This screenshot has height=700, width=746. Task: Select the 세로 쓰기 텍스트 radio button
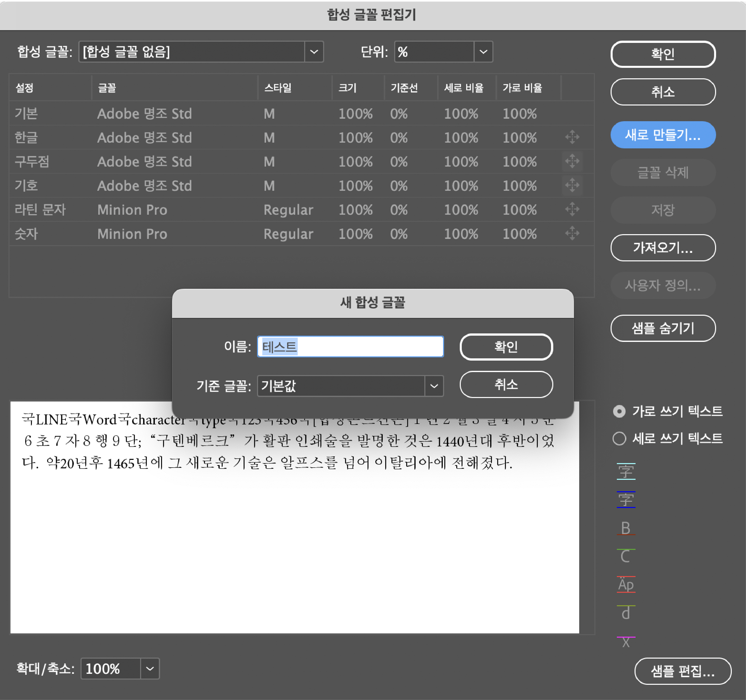click(x=619, y=438)
